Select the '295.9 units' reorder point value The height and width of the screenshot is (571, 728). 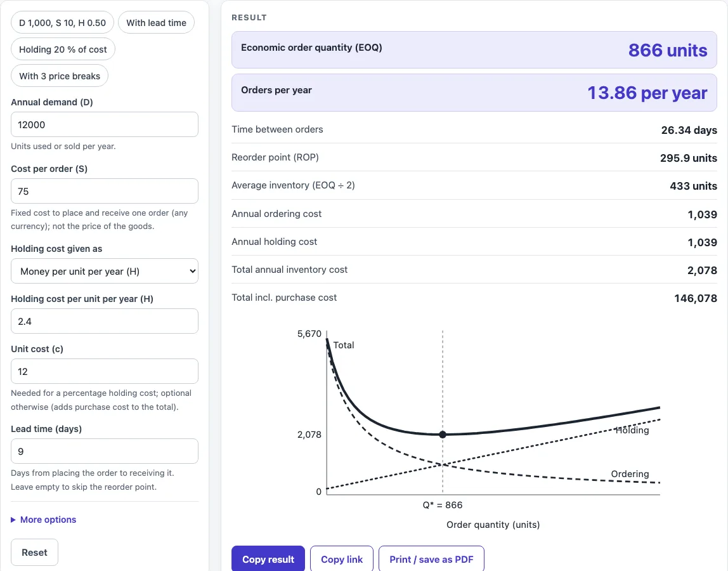tap(689, 158)
